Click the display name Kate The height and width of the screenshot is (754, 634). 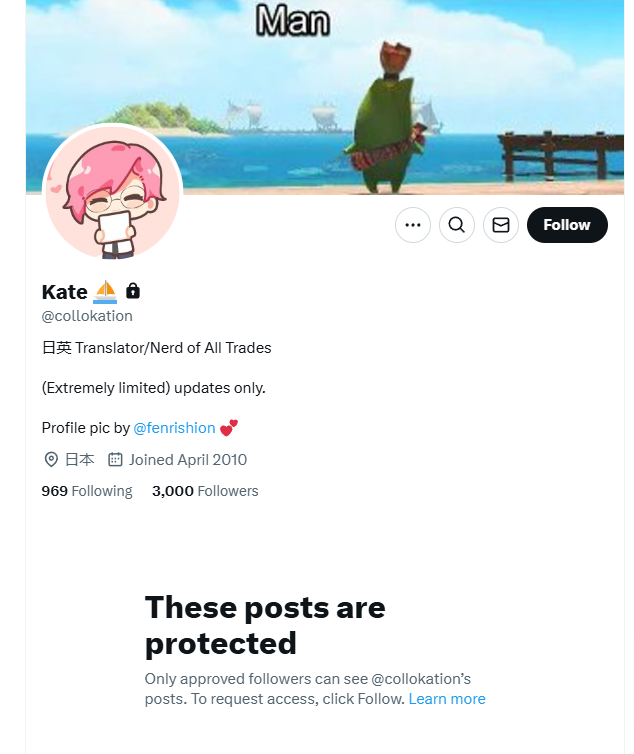click(x=64, y=292)
